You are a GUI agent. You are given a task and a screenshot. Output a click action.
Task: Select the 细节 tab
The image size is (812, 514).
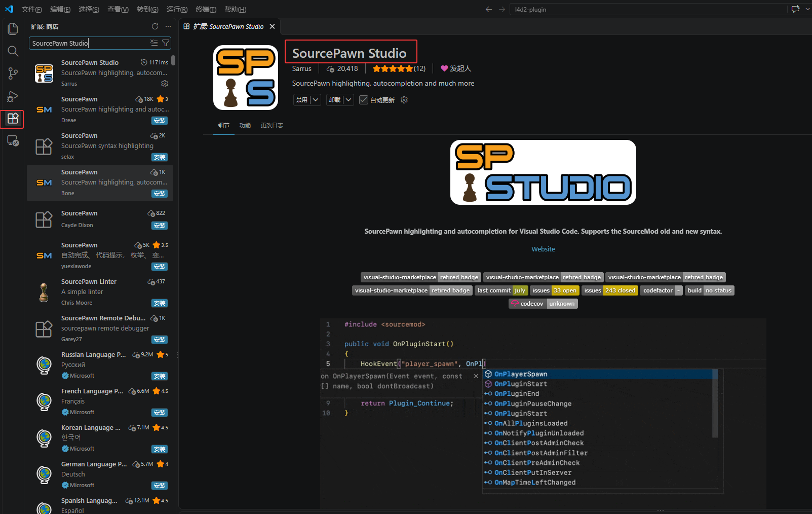224,125
